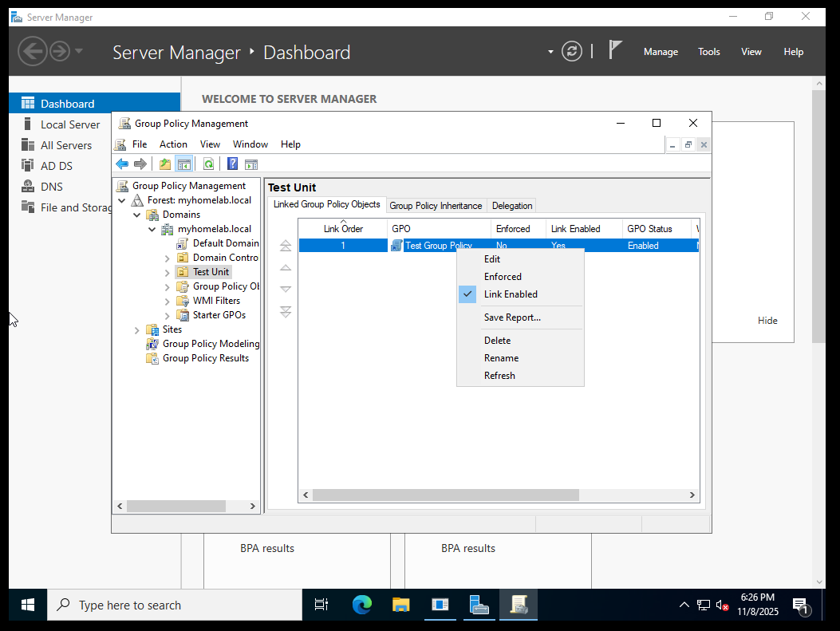Click the GPO list horizontal scrollbar

pos(445,495)
